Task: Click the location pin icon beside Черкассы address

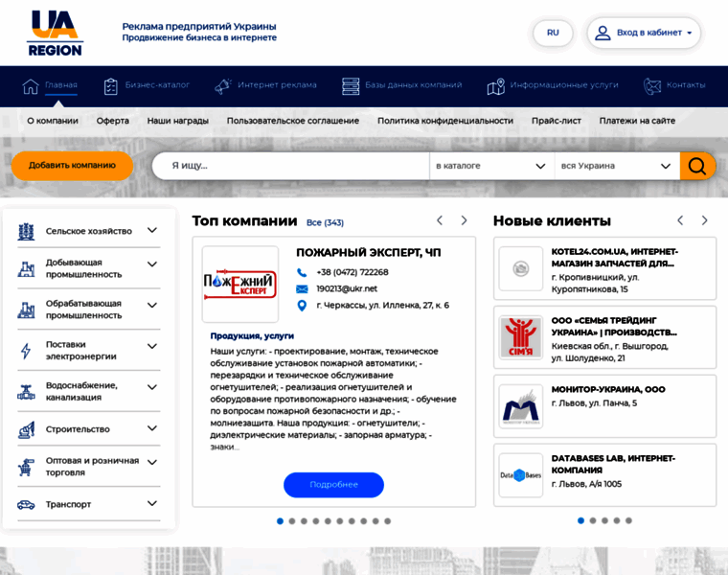Action: coord(302,306)
